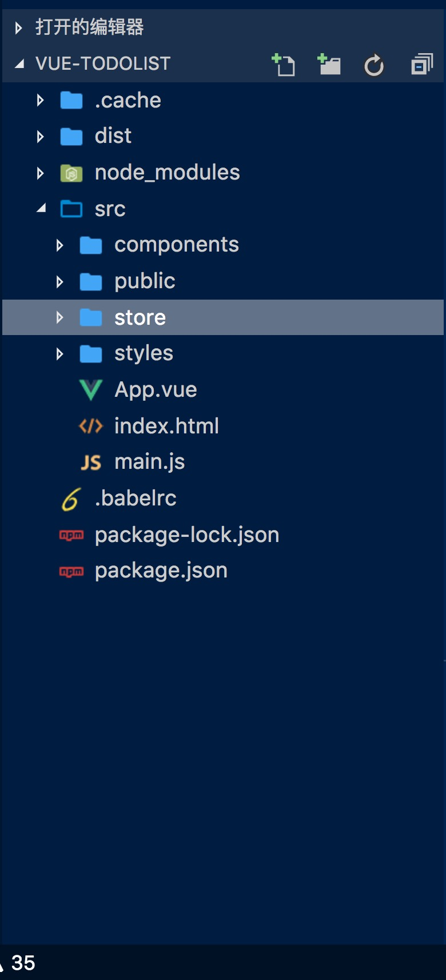
Task: Expand the dist folder arrow
Action: [40, 137]
